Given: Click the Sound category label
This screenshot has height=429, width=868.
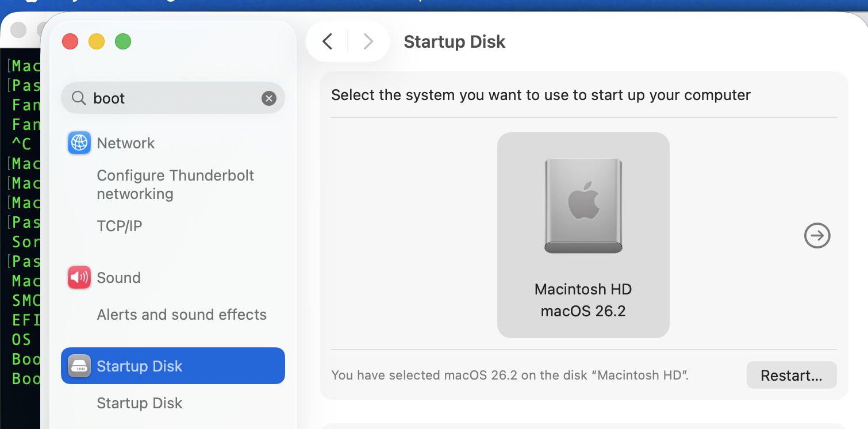Looking at the screenshot, I should [118, 278].
